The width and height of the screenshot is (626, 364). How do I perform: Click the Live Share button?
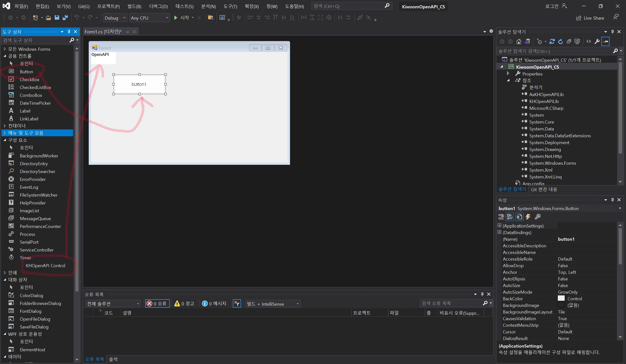(x=591, y=18)
